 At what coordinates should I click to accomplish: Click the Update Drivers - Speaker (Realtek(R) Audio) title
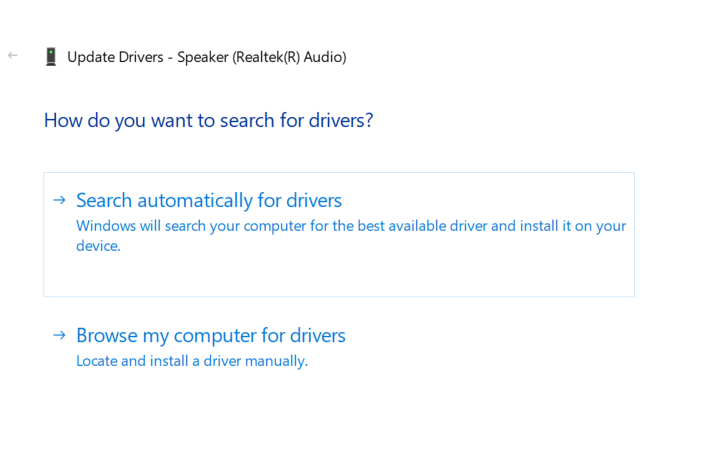tap(206, 57)
